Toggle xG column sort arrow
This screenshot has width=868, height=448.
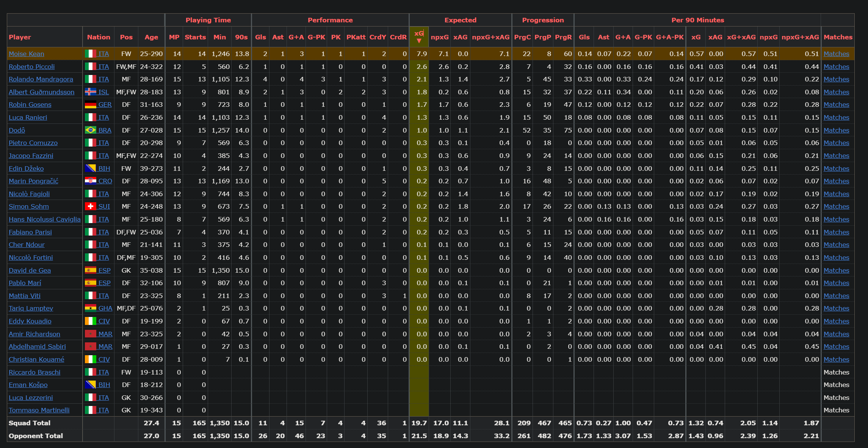(x=419, y=41)
